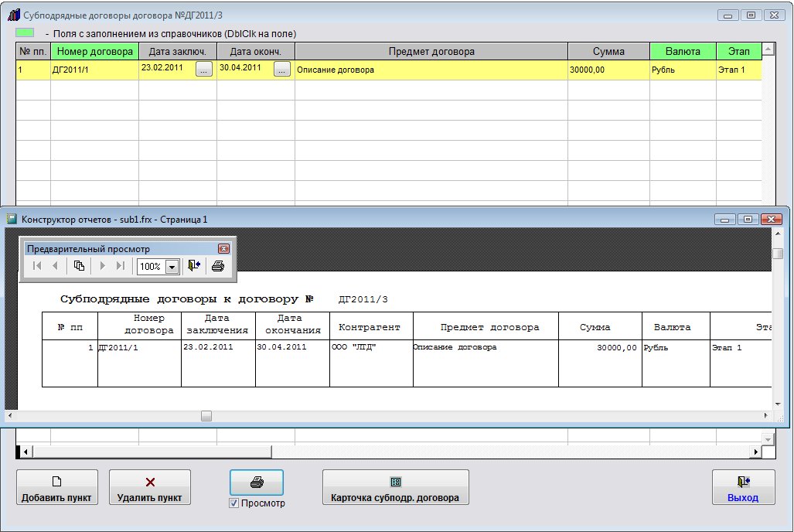Open date picker for Дата оконч. field

point(282,70)
